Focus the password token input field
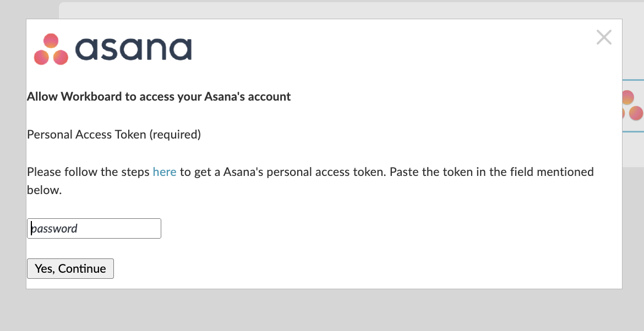This screenshot has height=331, width=644. point(94,229)
